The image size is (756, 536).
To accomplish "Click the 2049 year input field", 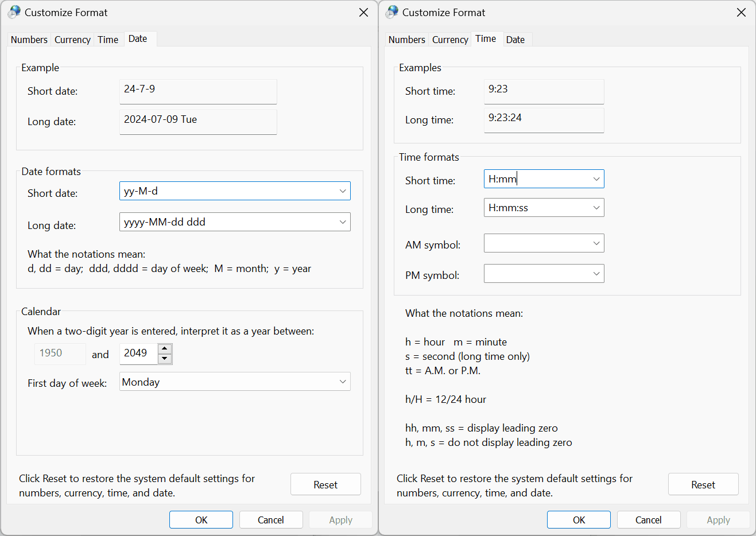I will click(138, 354).
